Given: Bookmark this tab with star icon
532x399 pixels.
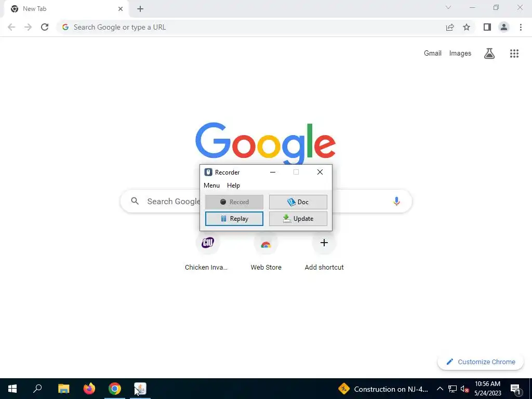Looking at the screenshot, I should [x=467, y=27].
